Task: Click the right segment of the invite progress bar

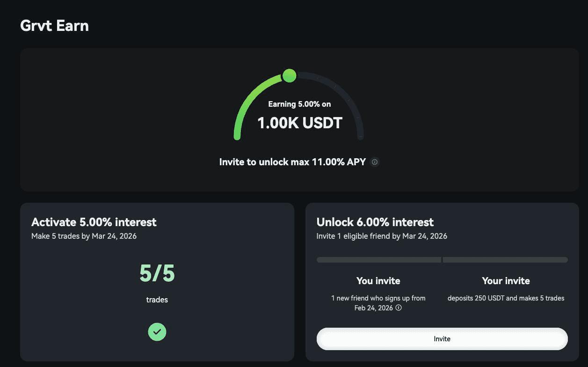Action: pyautogui.click(x=505, y=260)
